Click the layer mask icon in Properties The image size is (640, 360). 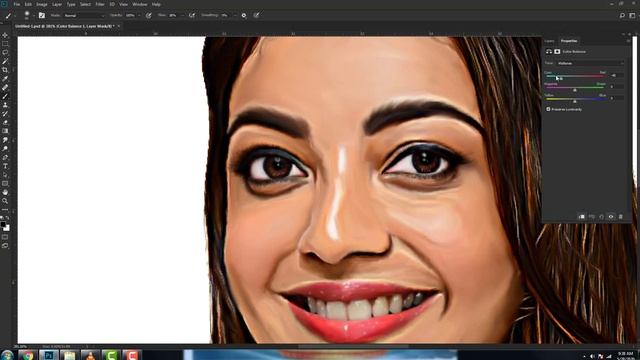click(x=557, y=52)
